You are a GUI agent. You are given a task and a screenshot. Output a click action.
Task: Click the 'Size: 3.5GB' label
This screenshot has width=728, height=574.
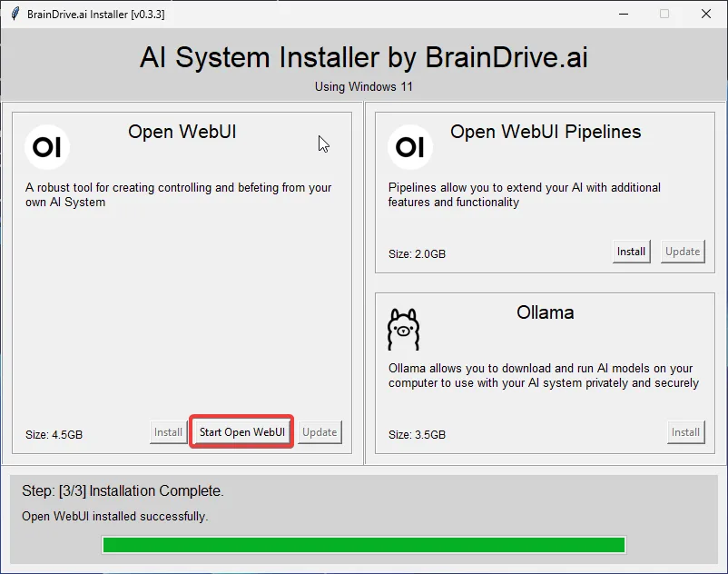point(417,435)
